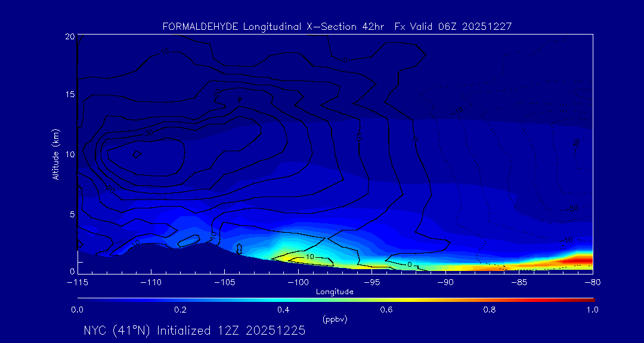Click the 0 contour label near longitude -92
The width and height of the screenshot is (644, 343).
(x=410, y=264)
